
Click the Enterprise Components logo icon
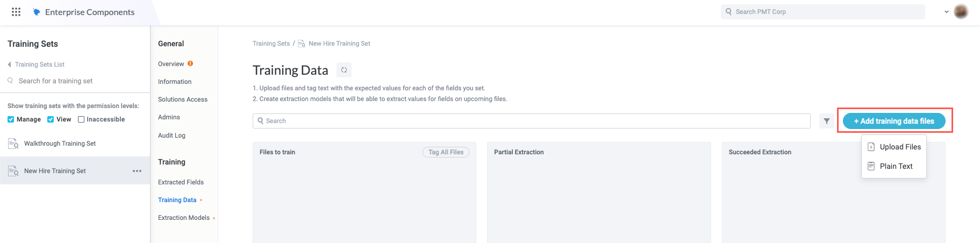[x=37, y=12]
